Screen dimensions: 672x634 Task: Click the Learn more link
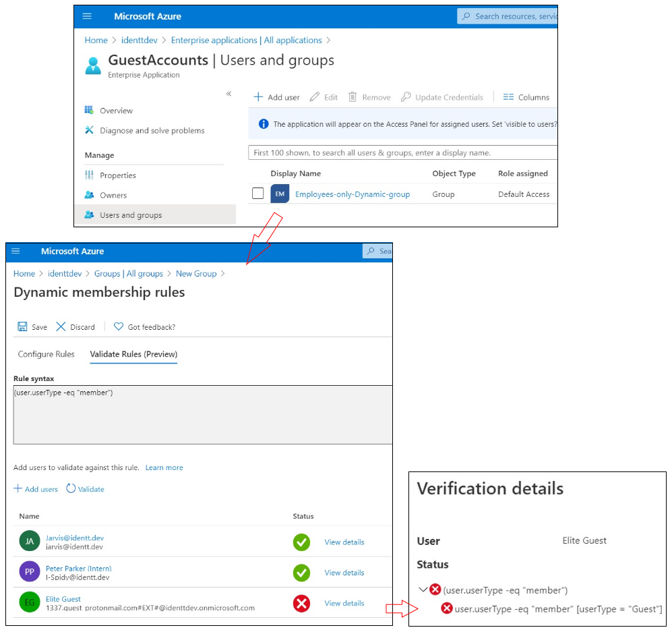coord(164,467)
